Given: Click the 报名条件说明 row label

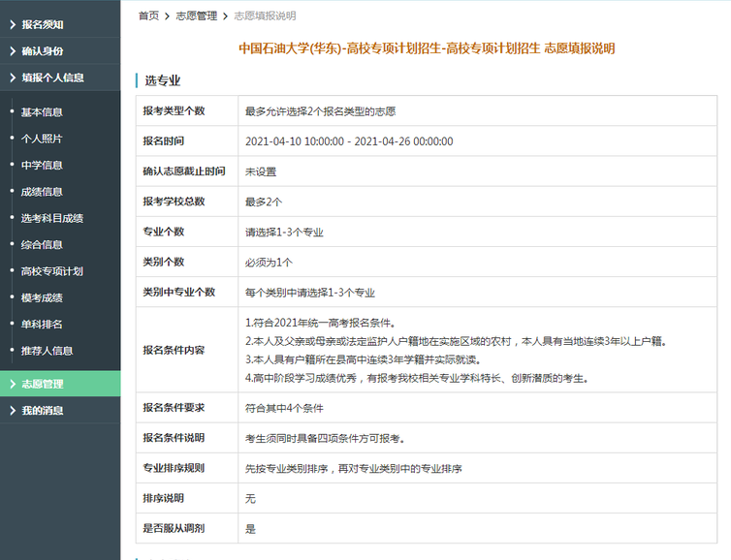Looking at the screenshot, I should [x=174, y=438].
